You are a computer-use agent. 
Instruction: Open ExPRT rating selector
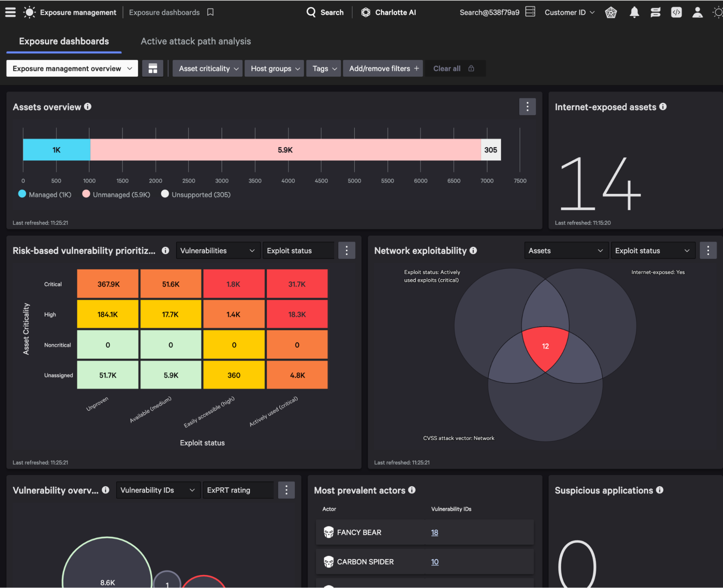(x=238, y=490)
